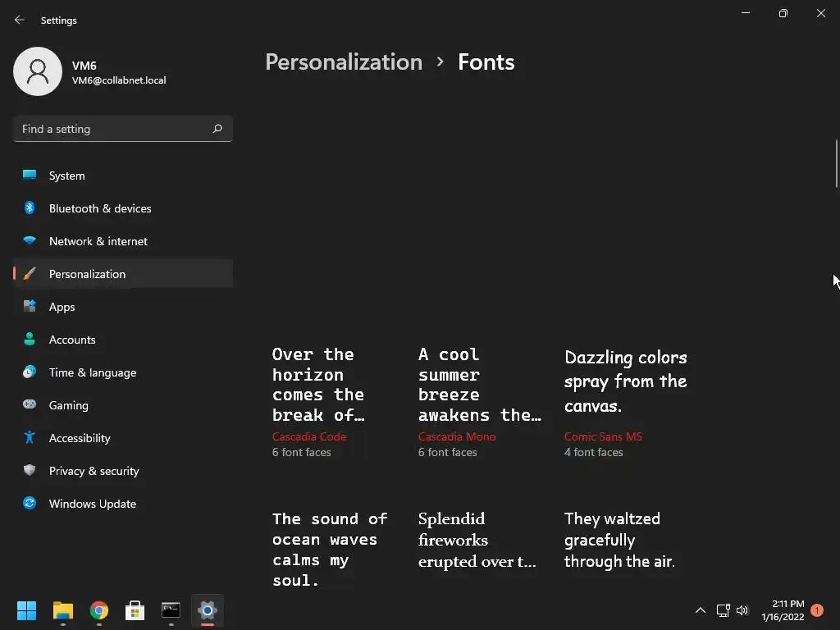Click '4 font faces' under Comic Sans MS

[594, 452]
